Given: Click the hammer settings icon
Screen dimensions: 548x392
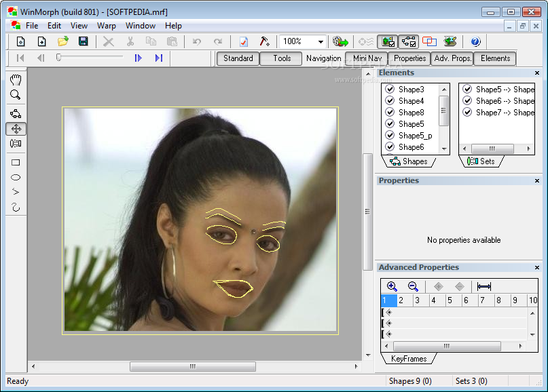Looking at the screenshot, I should tap(264, 41).
